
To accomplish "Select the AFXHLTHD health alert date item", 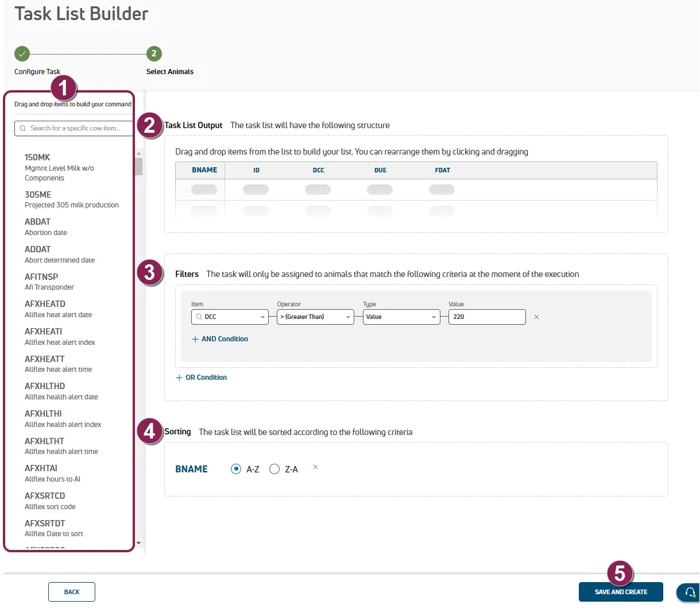I will pyautogui.click(x=61, y=391).
